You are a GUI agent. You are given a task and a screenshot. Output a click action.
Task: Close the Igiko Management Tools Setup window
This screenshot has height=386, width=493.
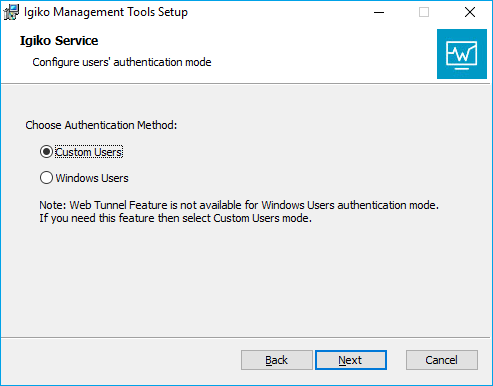[x=470, y=12]
